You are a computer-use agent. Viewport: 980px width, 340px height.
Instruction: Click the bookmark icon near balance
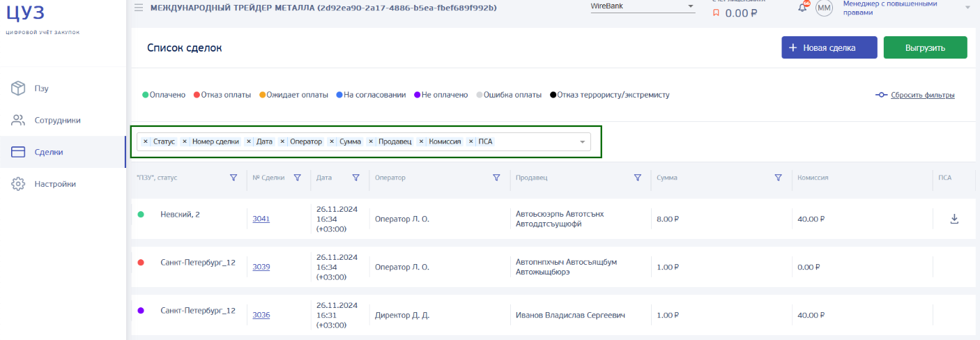click(716, 13)
